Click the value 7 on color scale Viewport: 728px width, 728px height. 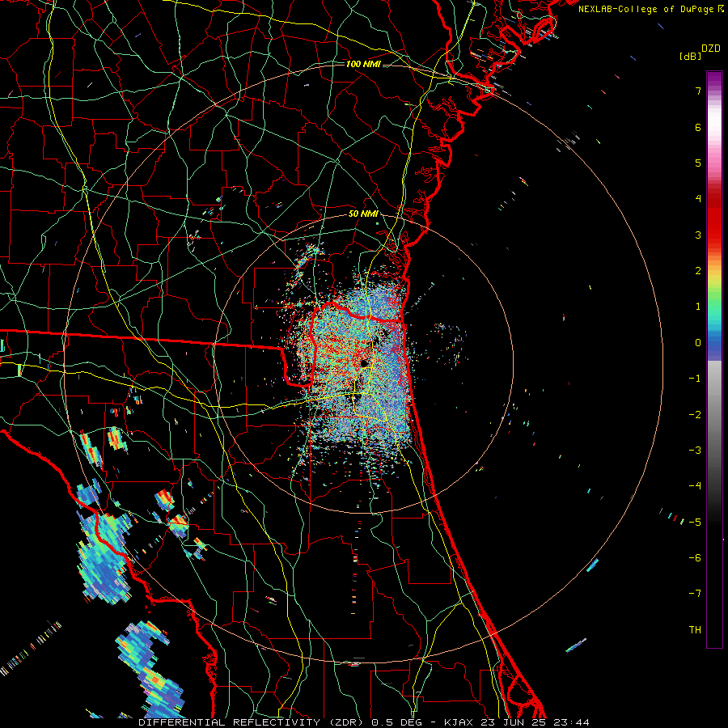pos(698,91)
